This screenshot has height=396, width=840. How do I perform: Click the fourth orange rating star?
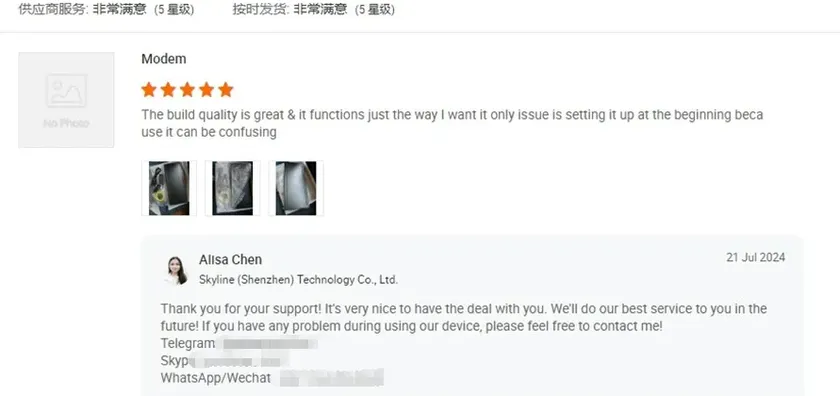pyautogui.click(x=207, y=89)
